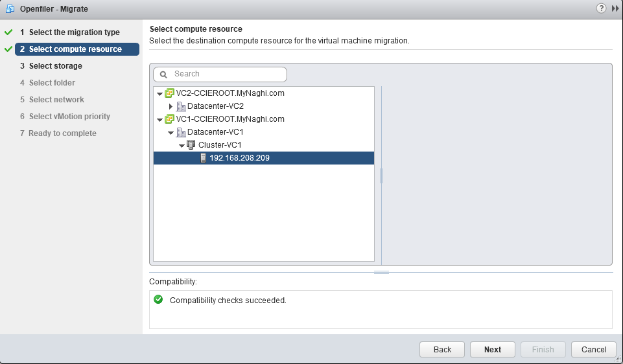623x364 pixels.
Task: Go to step 1 Select the migration type
Action: click(x=74, y=32)
